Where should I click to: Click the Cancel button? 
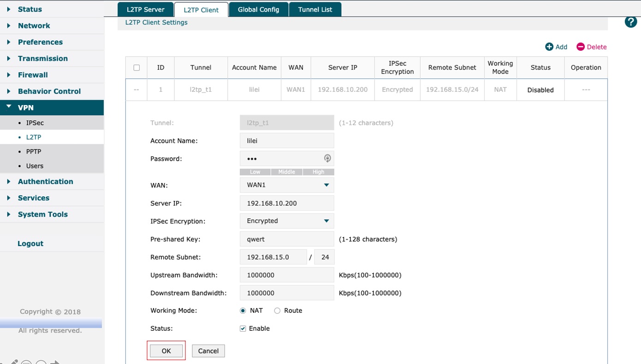pos(208,351)
